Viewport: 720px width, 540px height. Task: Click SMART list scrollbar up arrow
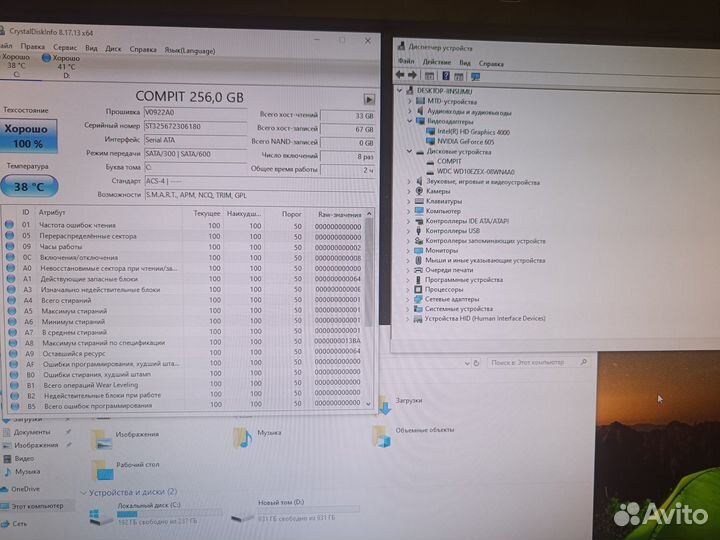(369, 214)
